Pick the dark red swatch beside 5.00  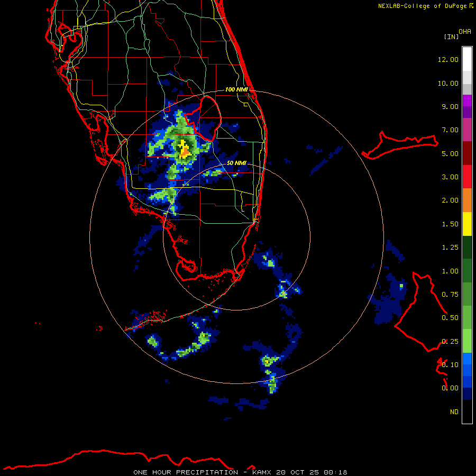pyautogui.click(x=467, y=153)
